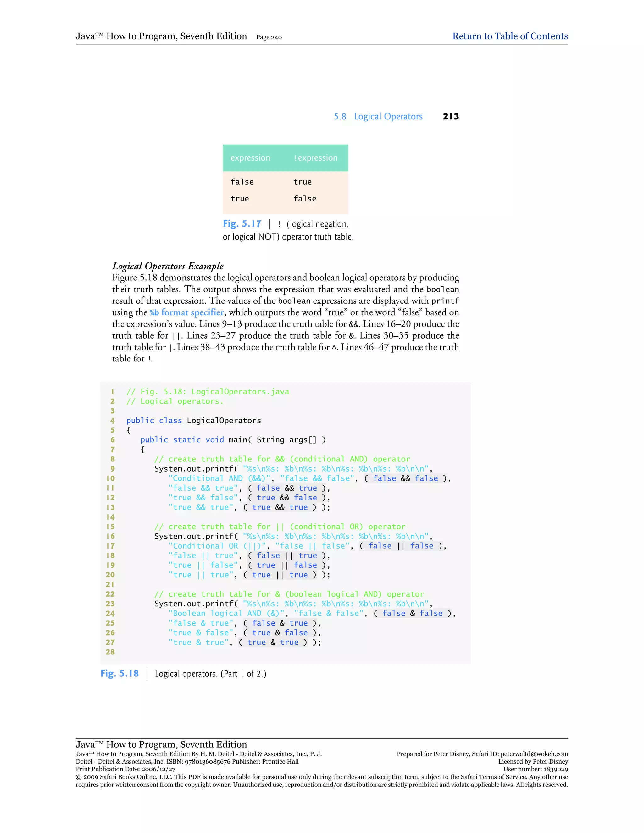Click the 'public class LogicalOperators' code line
644x833 pixels.
[x=193, y=420]
